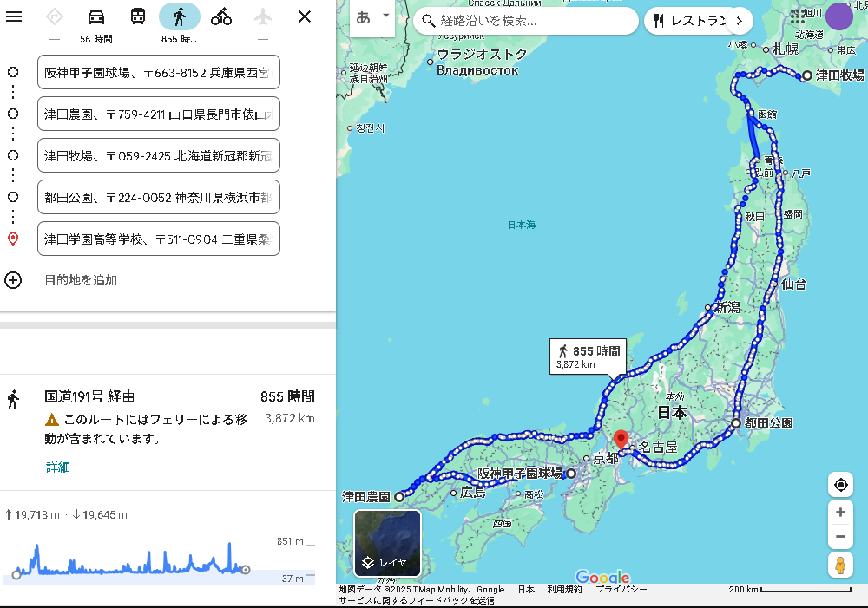
Task: Toggle the 200 km scale bar
Action: pos(790,590)
